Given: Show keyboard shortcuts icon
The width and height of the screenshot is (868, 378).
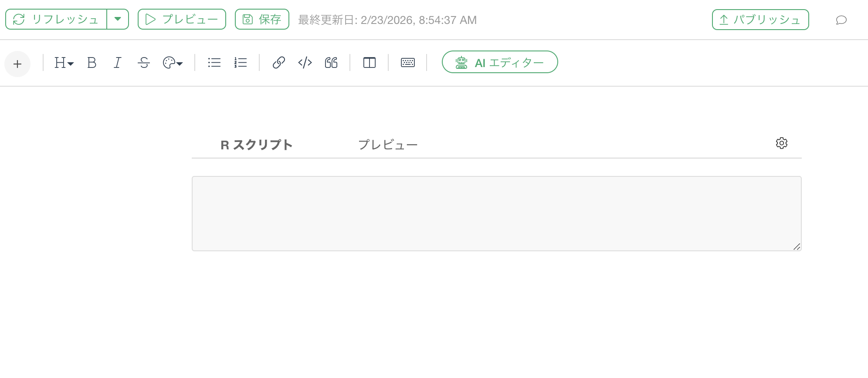Looking at the screenshot, I should [x=408, y=63].
